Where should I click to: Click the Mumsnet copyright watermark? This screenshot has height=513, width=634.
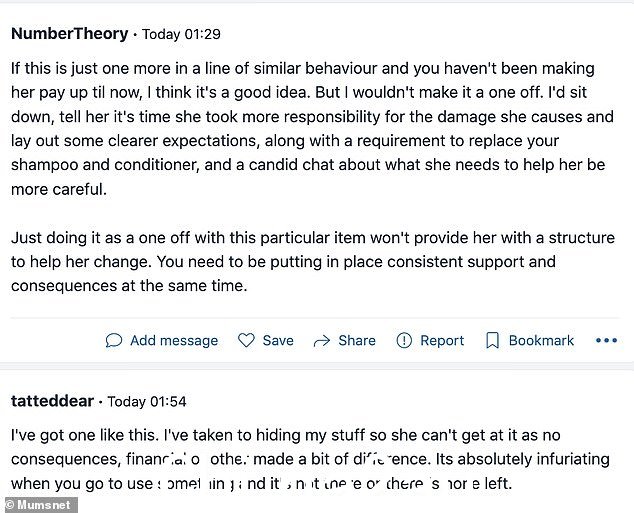[x=39, y=505]
